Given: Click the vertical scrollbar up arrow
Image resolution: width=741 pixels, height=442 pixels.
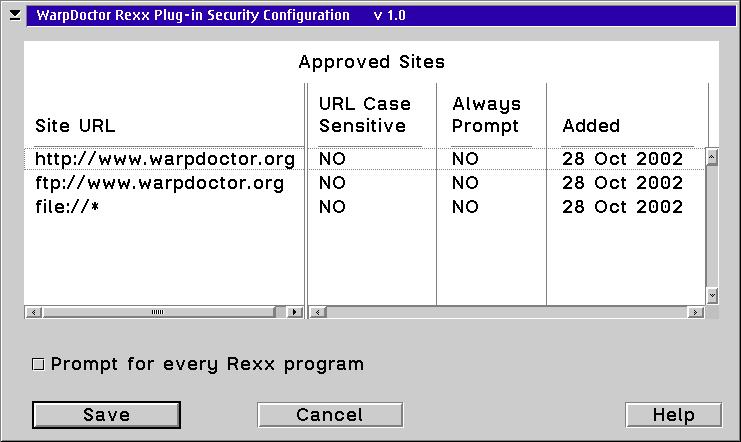Looking at the screenshot, I should click(712, 156).
